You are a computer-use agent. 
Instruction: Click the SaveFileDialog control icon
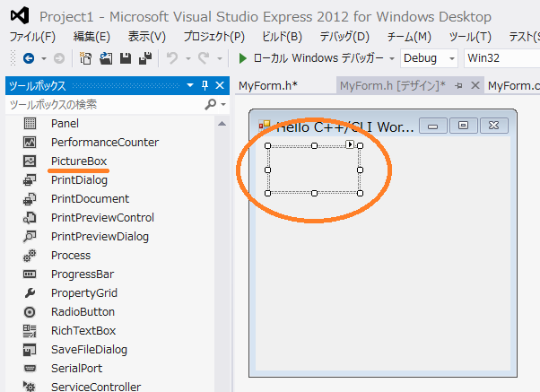tap(30, 350)
